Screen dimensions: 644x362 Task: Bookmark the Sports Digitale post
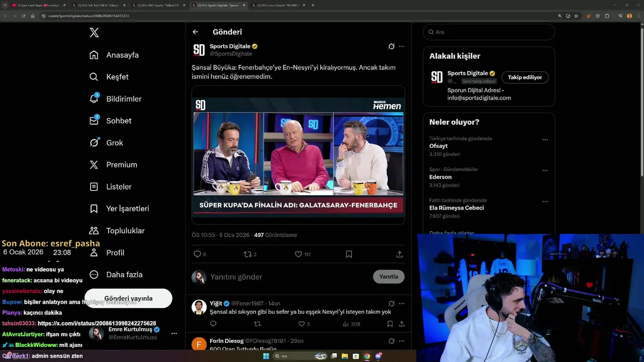[x=349, y=254]
